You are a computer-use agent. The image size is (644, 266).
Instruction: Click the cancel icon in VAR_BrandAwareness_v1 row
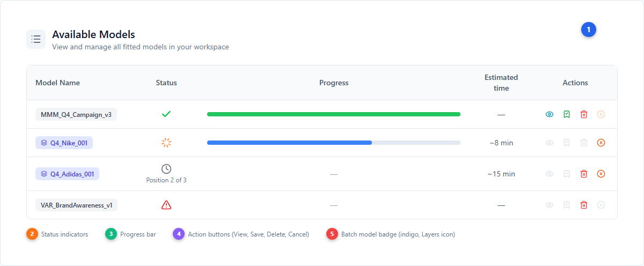pyautogui.click(x=601, y=205)
